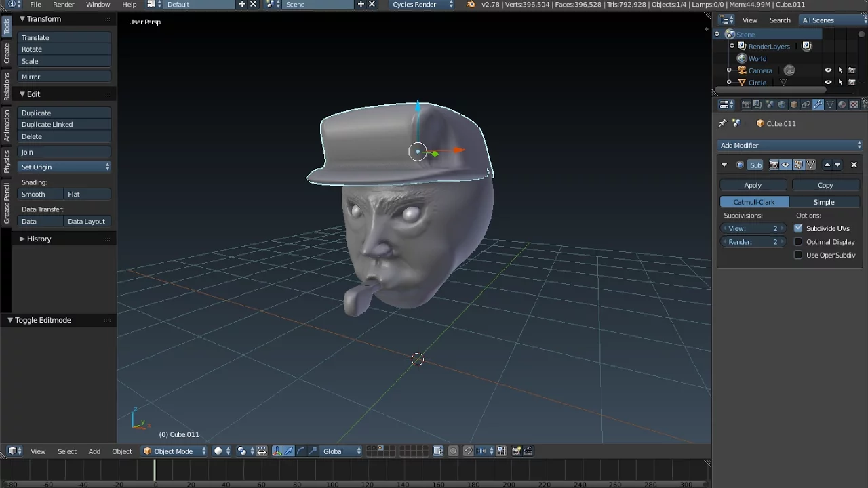Viewport: 868px width, 488px height.
Task: Add new screen layout with plus button
Action: pyautogui.click(x=242, y=4)
